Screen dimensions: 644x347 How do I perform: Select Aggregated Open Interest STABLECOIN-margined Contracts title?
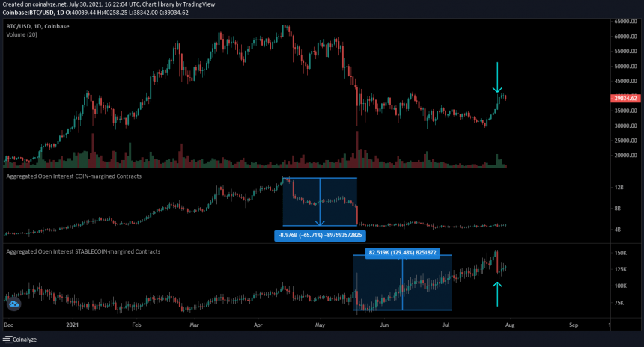(82, 251)
